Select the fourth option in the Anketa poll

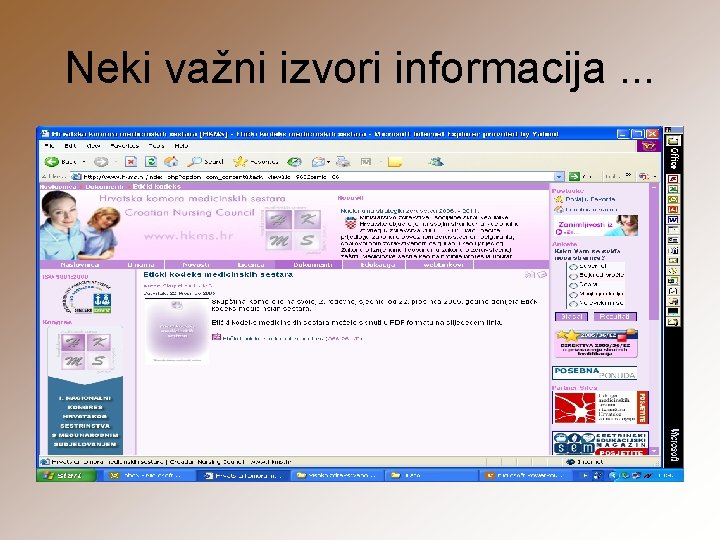click(x=573, y=294)
